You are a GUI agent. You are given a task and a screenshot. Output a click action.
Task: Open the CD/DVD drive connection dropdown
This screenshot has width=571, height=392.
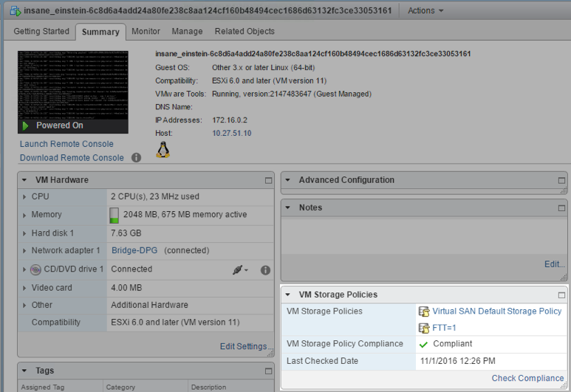[x=240, y=270]
